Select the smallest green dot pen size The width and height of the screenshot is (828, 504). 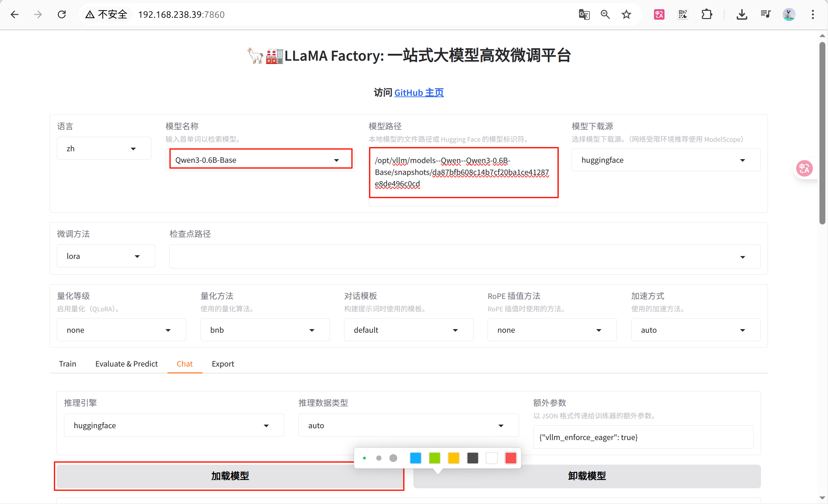coord(364,458)
